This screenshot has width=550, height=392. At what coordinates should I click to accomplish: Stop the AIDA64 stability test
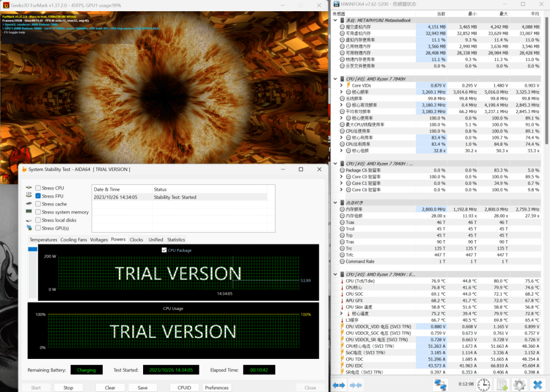point(68,387)
